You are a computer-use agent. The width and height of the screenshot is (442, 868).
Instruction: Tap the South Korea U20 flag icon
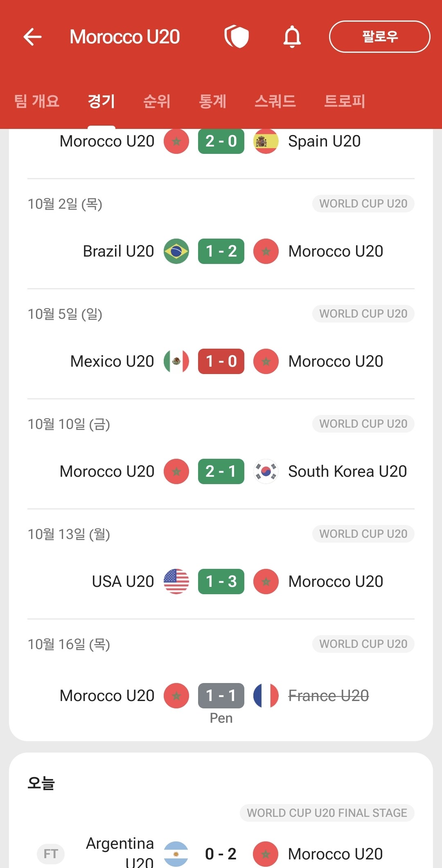pos(266,471)
